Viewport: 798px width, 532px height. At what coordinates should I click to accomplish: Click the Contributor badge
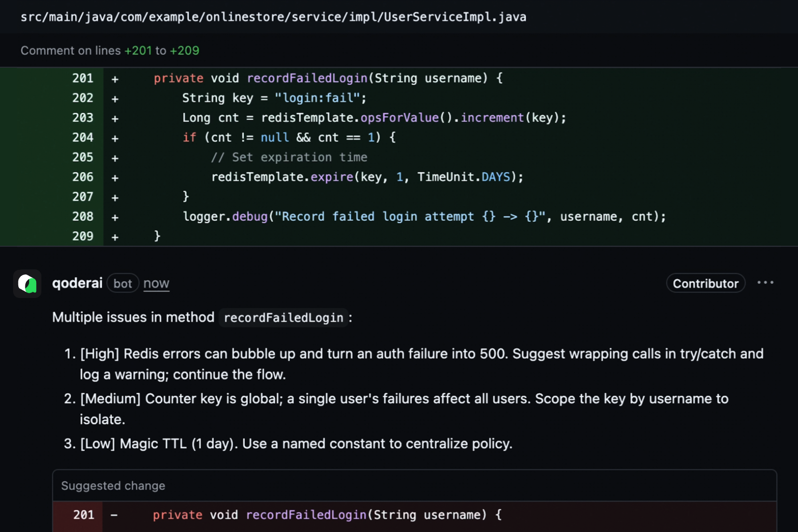click(x=705, y=283)
